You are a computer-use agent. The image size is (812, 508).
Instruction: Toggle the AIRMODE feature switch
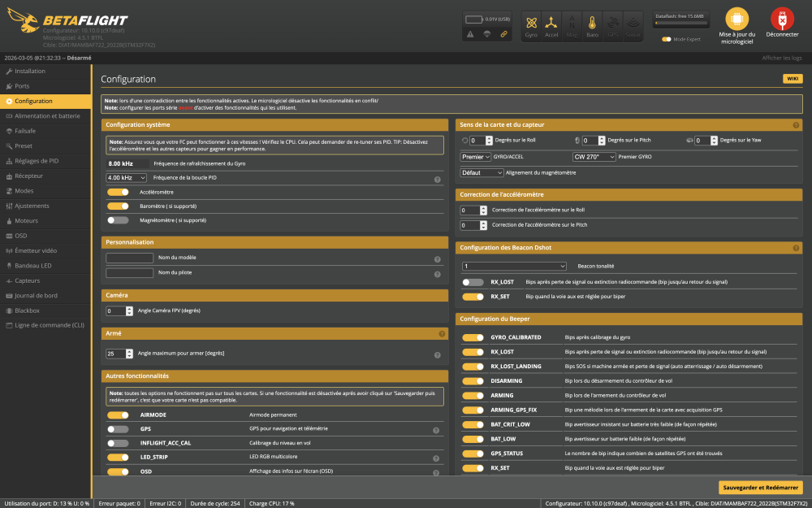pyautogui.click(x=118, y=415)
